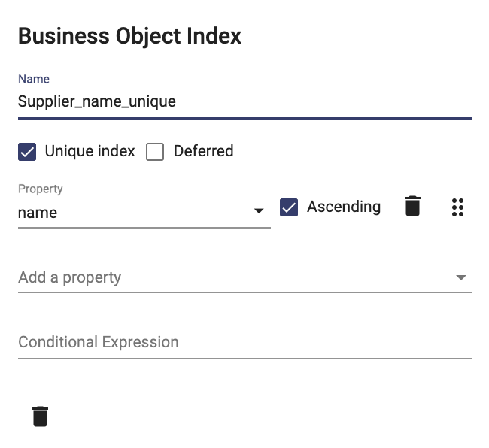The image size is (489, 448).
Task: Uncheck the Unique index checkbox
Action: [x=27, y=152]
